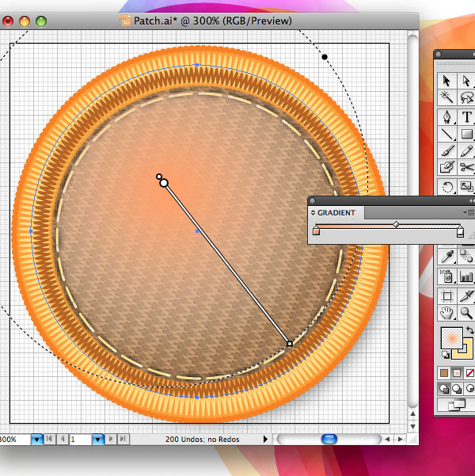
Task: Click the 300% zoom level field
Action: coord(15,439)
